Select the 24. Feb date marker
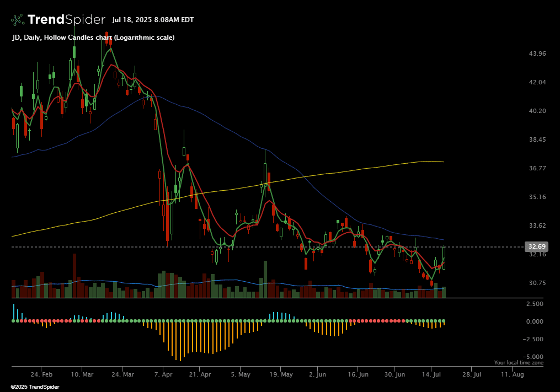Screen dimensions: 560x392 tap(41, 374)
